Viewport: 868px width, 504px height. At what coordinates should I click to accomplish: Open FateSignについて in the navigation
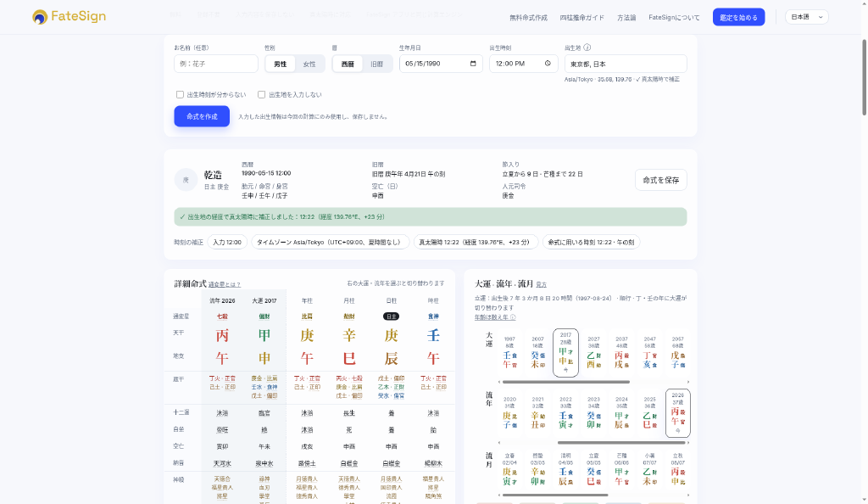pyautogui.click(x=674, y=18)
